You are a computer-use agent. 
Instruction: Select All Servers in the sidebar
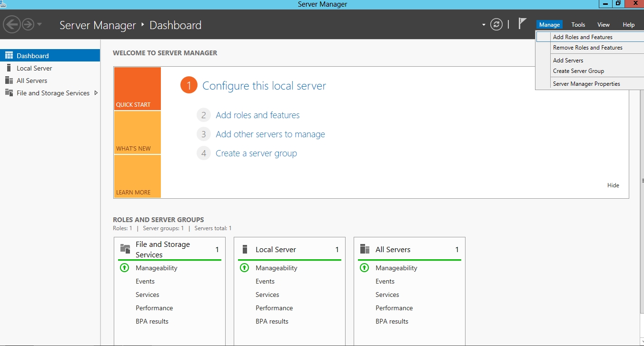(x=32, y=81)
